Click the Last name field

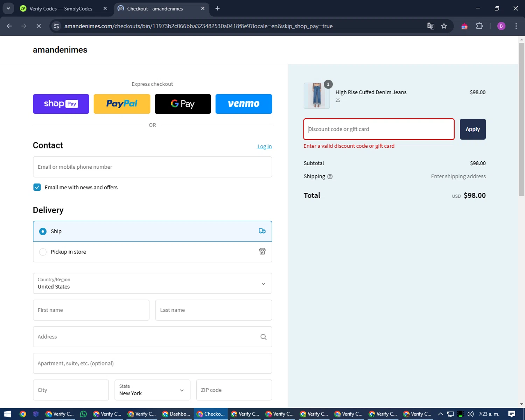pyautogui.click(x=213, y=310)
